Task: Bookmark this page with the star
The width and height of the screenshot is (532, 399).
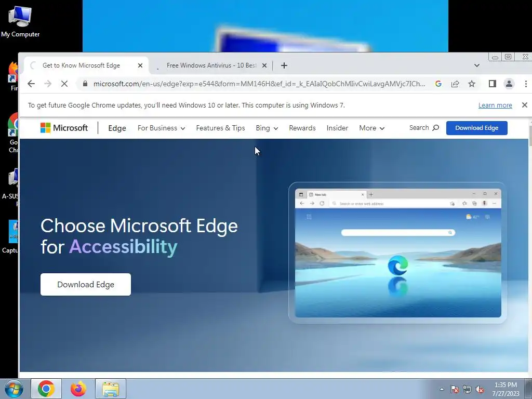Action: [472, 84]
